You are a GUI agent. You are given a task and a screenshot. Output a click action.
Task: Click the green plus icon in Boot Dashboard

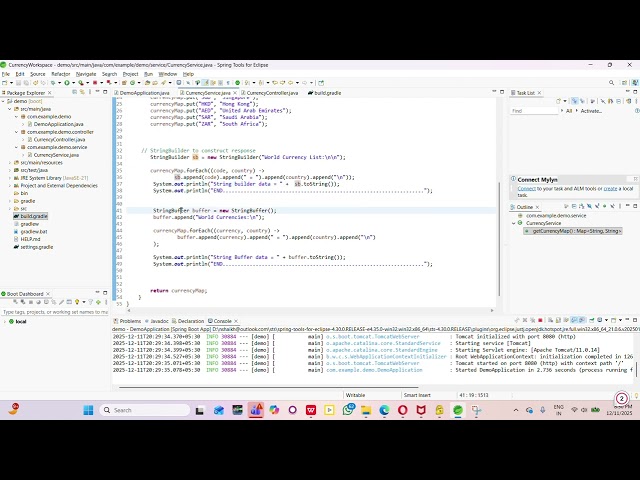tap(98, 302)
